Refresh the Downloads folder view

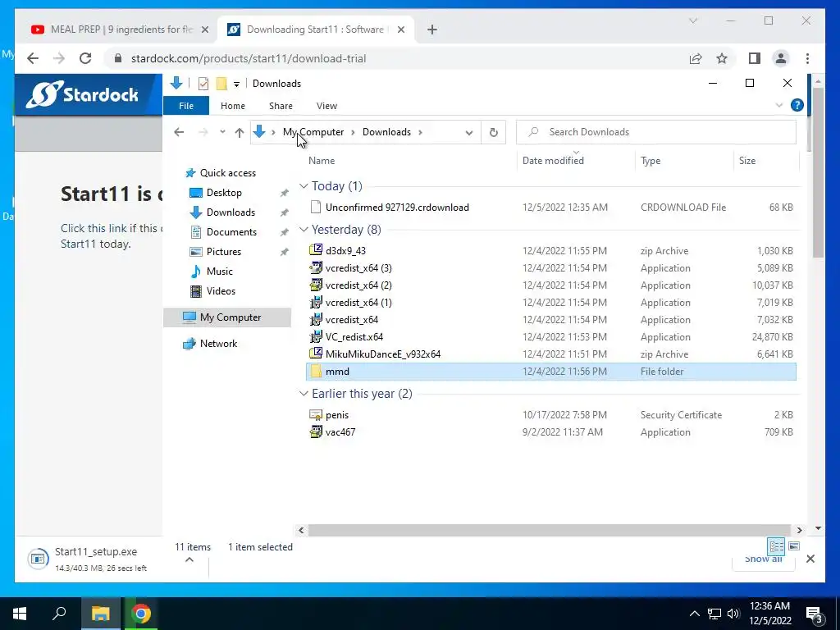493,132
